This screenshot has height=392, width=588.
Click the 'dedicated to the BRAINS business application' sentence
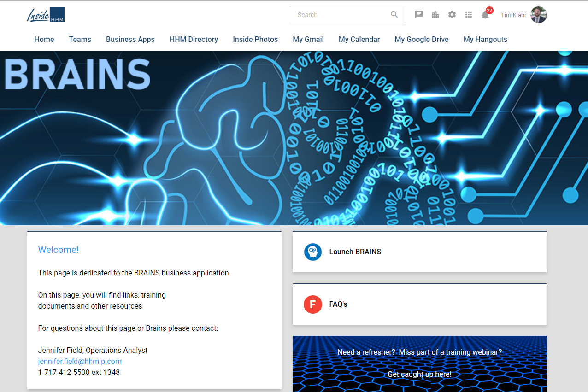135,273
